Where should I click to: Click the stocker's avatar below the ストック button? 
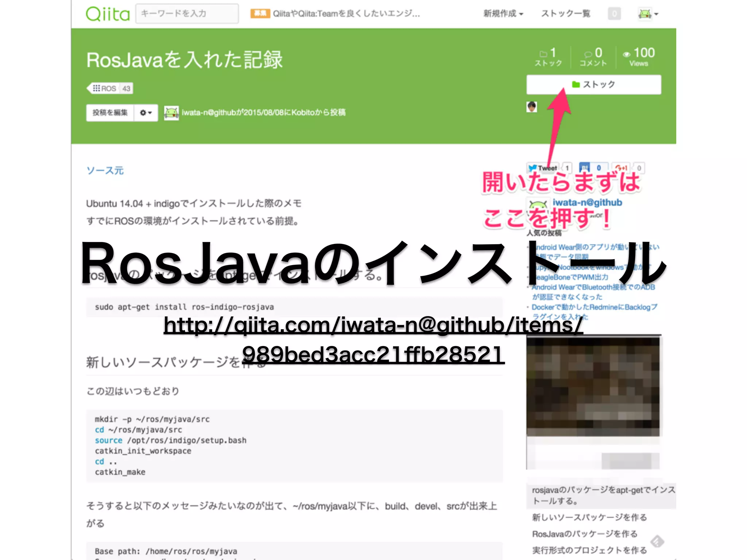(532, 107)
